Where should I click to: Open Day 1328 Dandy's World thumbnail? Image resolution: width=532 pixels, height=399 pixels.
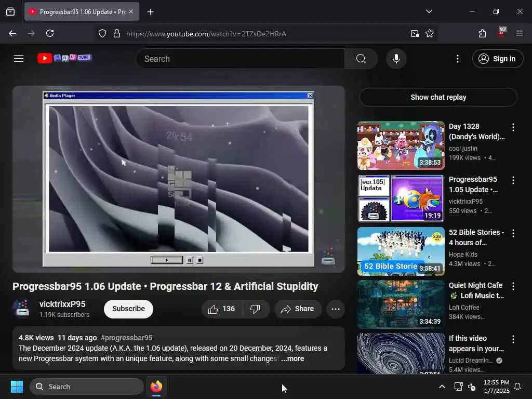(x=401, y=145)
